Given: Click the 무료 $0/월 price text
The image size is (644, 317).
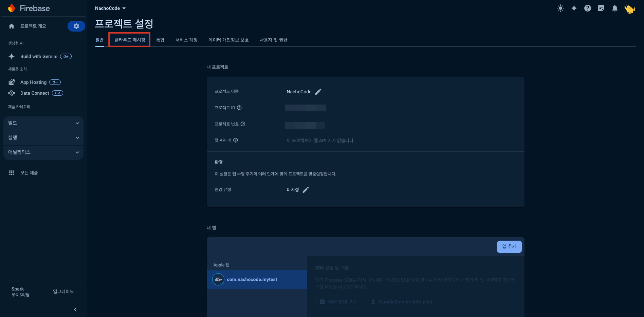Looking at the screenshot, I should pos(20,295).
